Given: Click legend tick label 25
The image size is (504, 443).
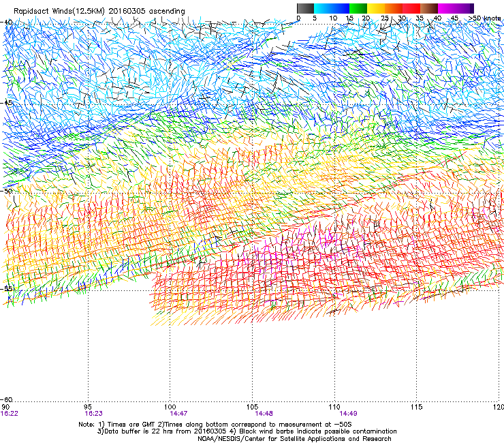Looking at the screenshot, I should [x=385, y=18].
